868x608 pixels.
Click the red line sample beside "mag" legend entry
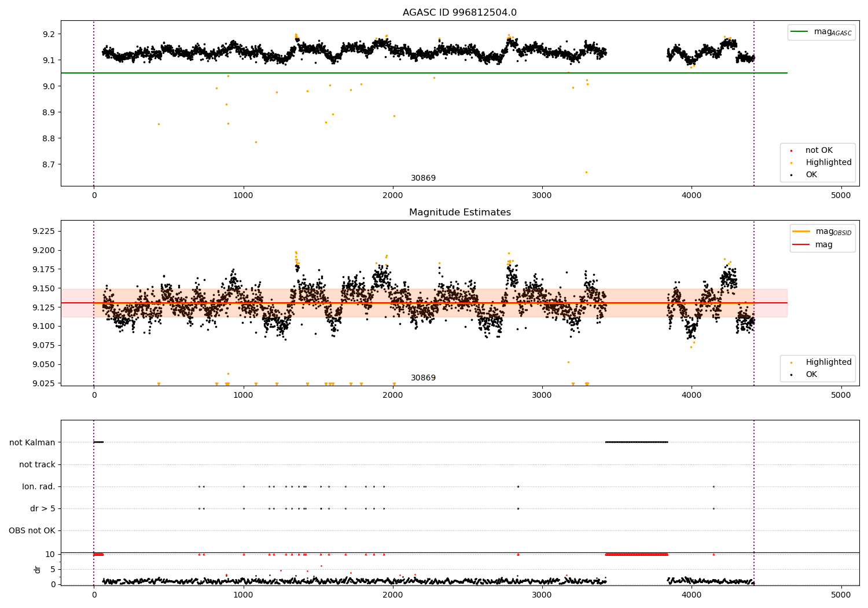801,245
